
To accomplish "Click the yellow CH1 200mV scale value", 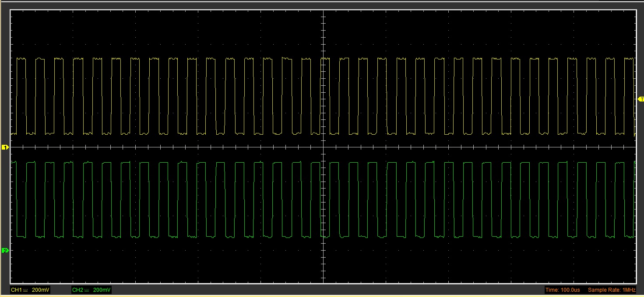I will click(x=41, y=290).
